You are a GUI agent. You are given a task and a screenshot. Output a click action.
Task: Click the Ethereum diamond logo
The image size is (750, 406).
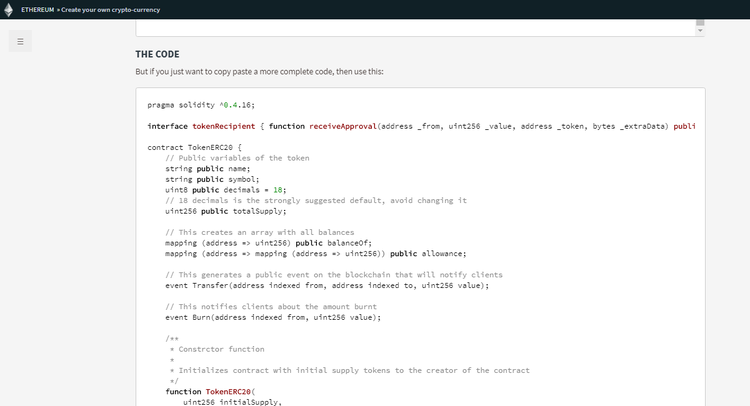coord(9,8)
